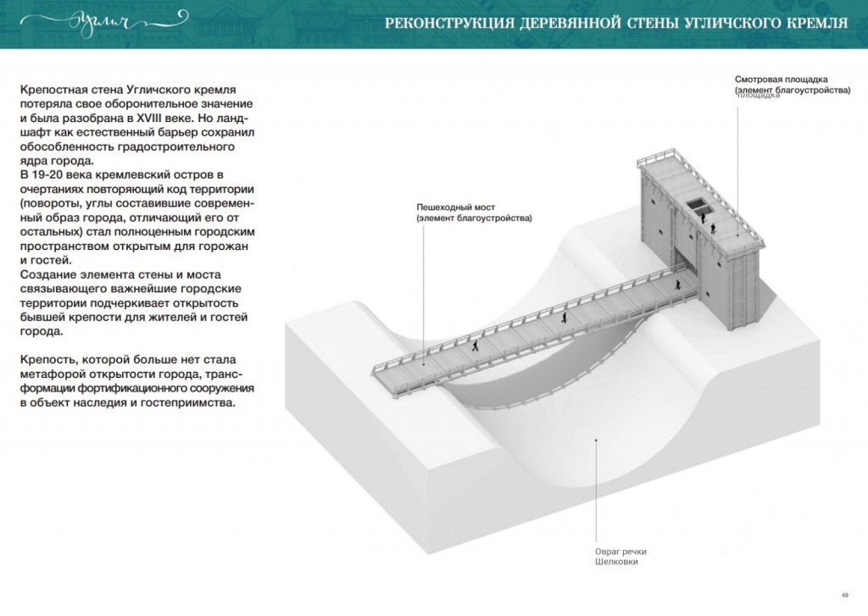Select the line "Создание элемента стены и моста"
868x616 pixels.
(x=120, y=275)
